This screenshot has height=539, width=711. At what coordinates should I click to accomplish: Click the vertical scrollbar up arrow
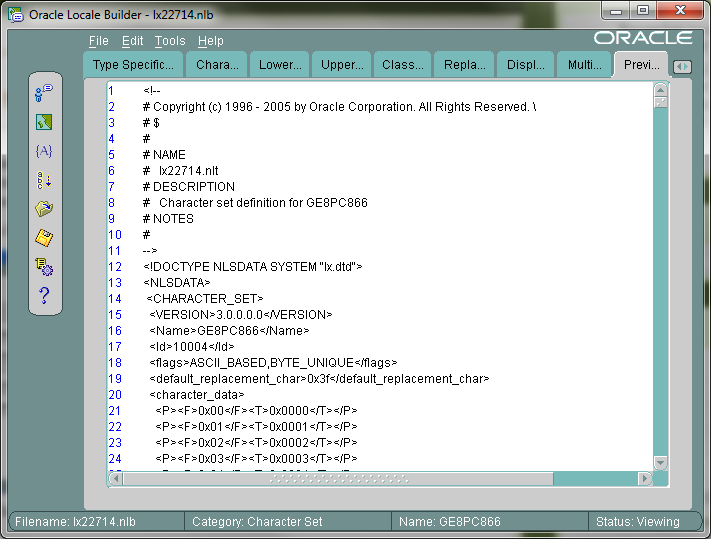click(x=660, y=88)
